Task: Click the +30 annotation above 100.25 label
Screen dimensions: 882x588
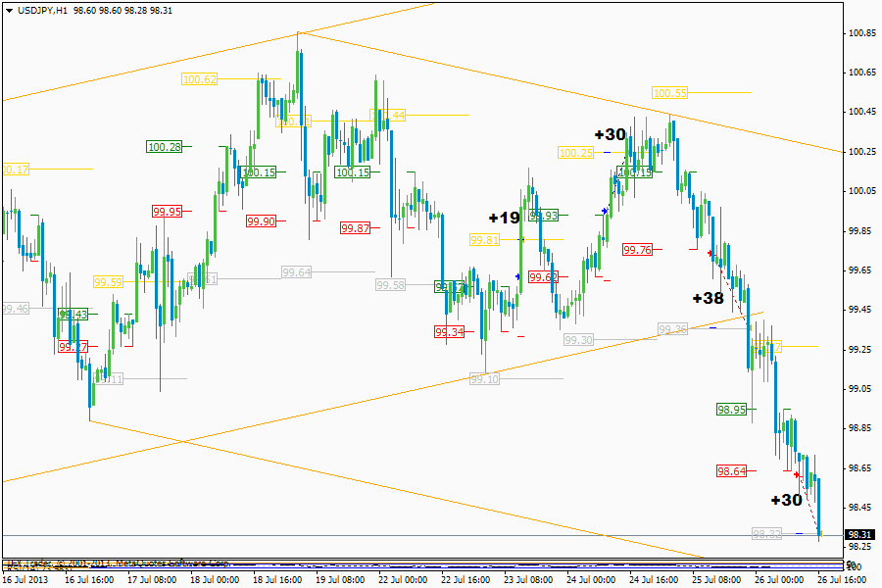Action: 611,134
